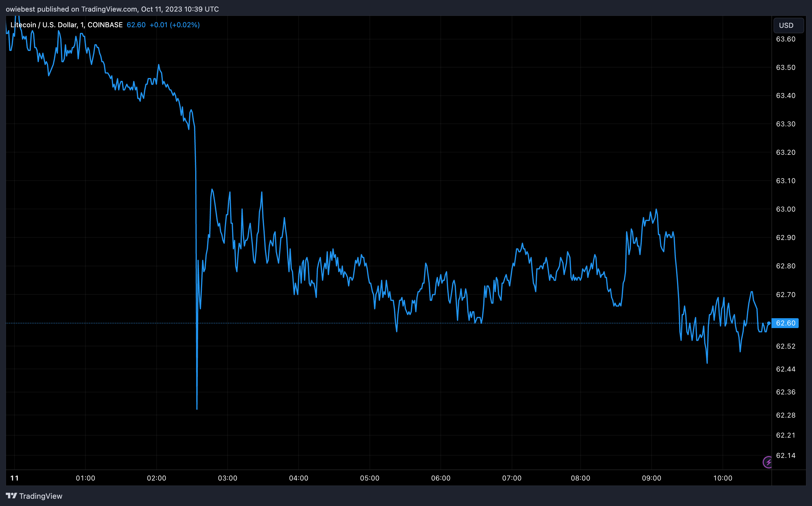Image resolution: width=812 pixels, height=506 pixels.
Task: Click the +0.01 (+0.02%) change value
Action: tap(175, 25)
